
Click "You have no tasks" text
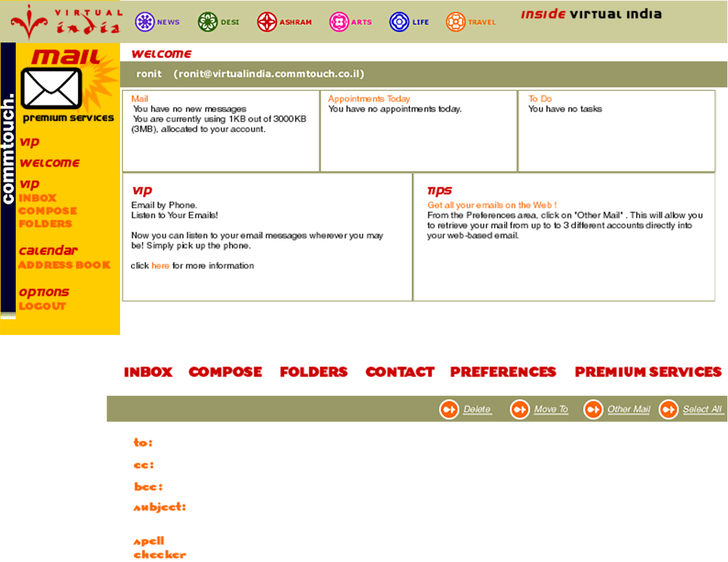pos(565,109)
